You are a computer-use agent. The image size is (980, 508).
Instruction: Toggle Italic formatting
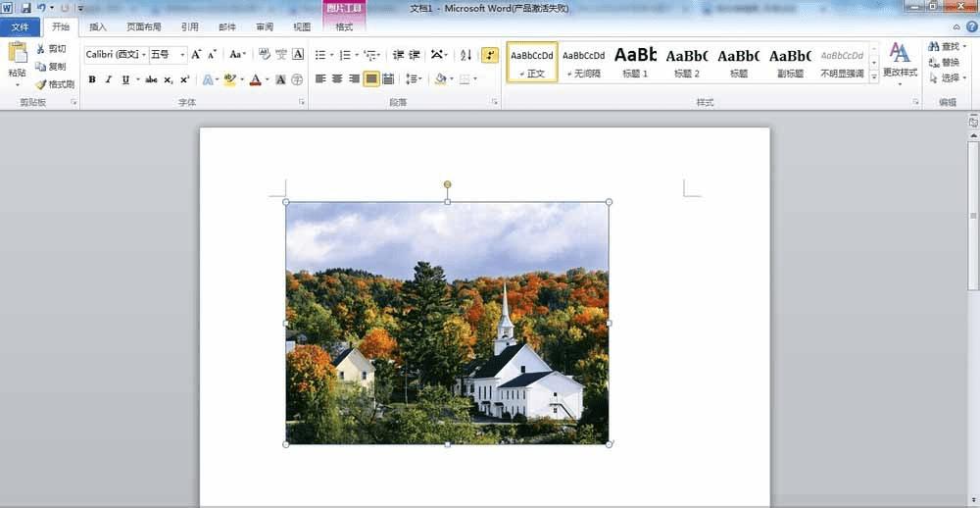108,79
